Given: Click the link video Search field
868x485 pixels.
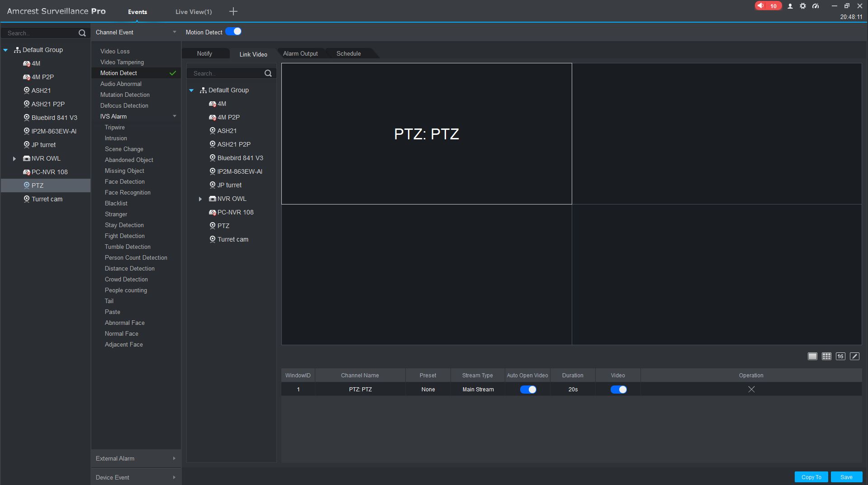Looking at the screenshot, I should (226, 73).
